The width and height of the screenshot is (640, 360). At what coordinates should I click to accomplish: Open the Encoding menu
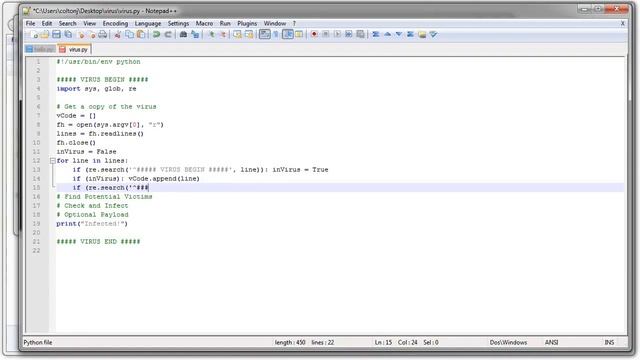115,24
